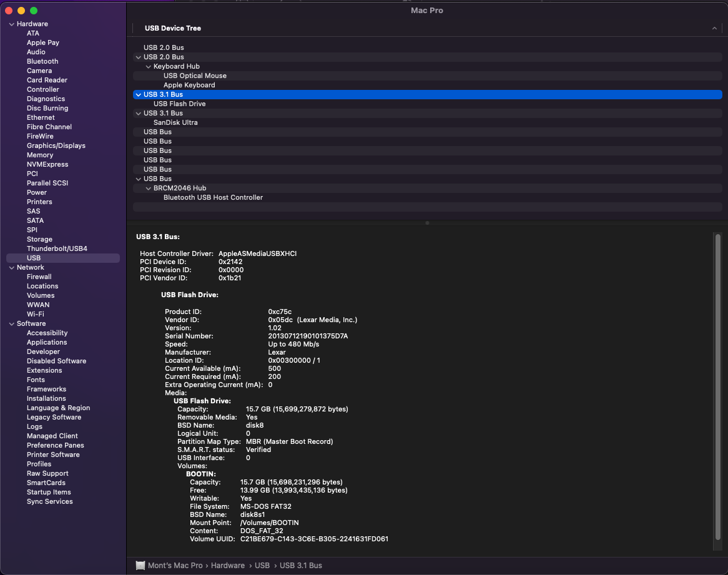Open SATA in the sidebar

click(35, 220)
